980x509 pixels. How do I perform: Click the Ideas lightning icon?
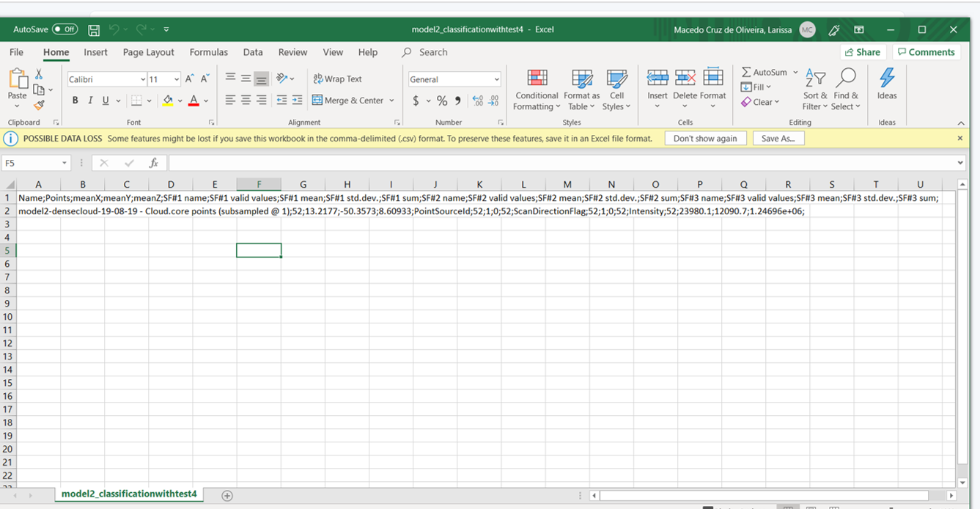(x=887, y=79)
